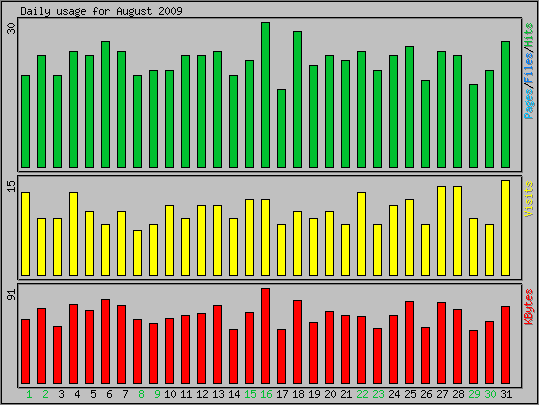Image resolution: width=539 pixels, height=405 pixels.
Task: Click the yellow visits bar for day 1
Action: pyautogui.click(x=25, y=234)
